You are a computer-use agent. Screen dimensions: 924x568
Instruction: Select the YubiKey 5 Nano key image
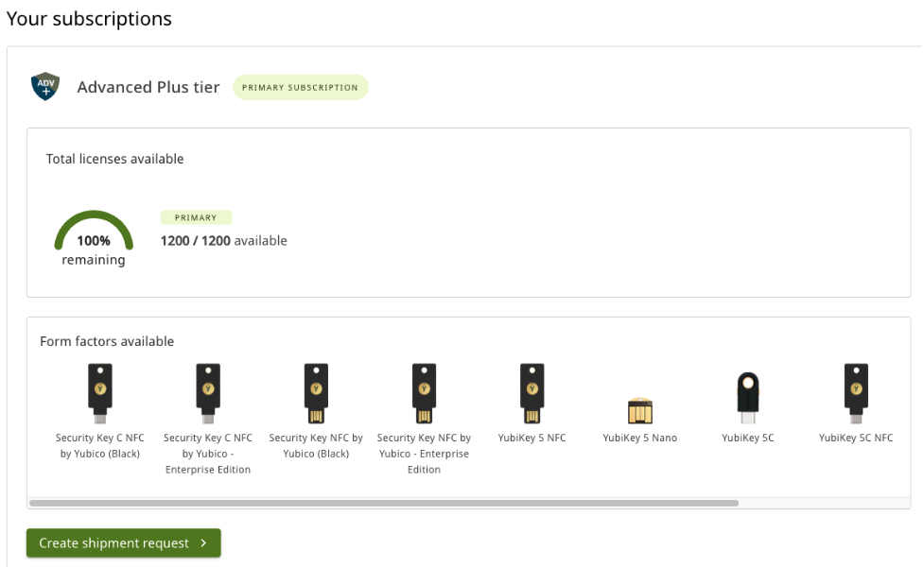click(x=640, y=411)
